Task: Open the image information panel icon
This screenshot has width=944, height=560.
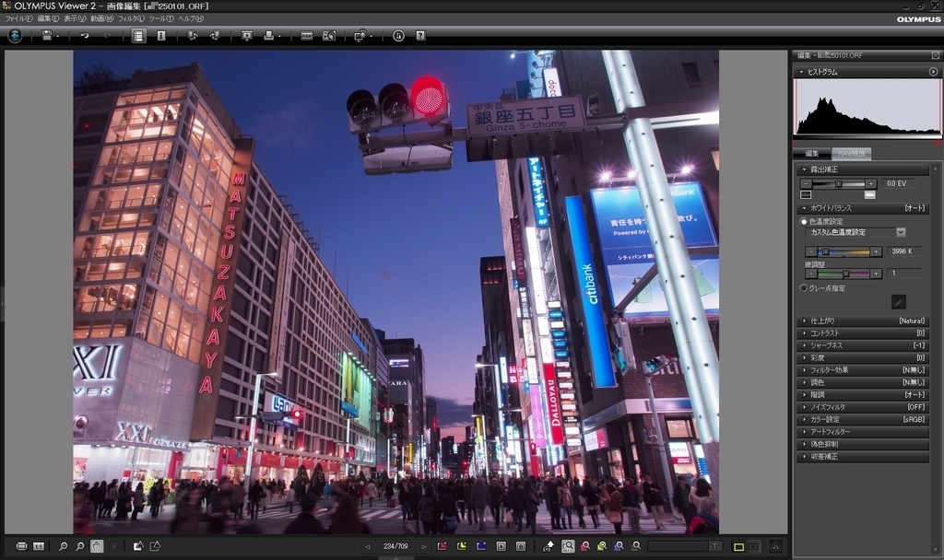Action: coord(161,36)
